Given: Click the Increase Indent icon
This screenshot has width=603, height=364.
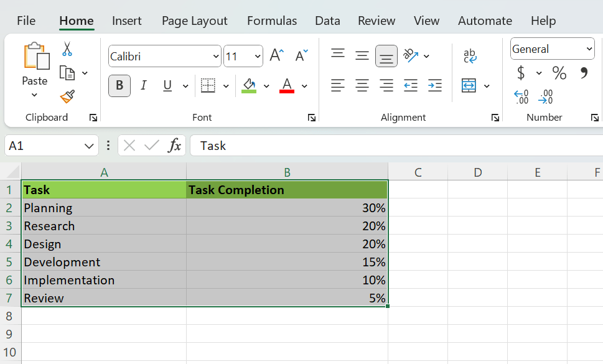Looking at the screenshot, I should click(x=434, y=85).
